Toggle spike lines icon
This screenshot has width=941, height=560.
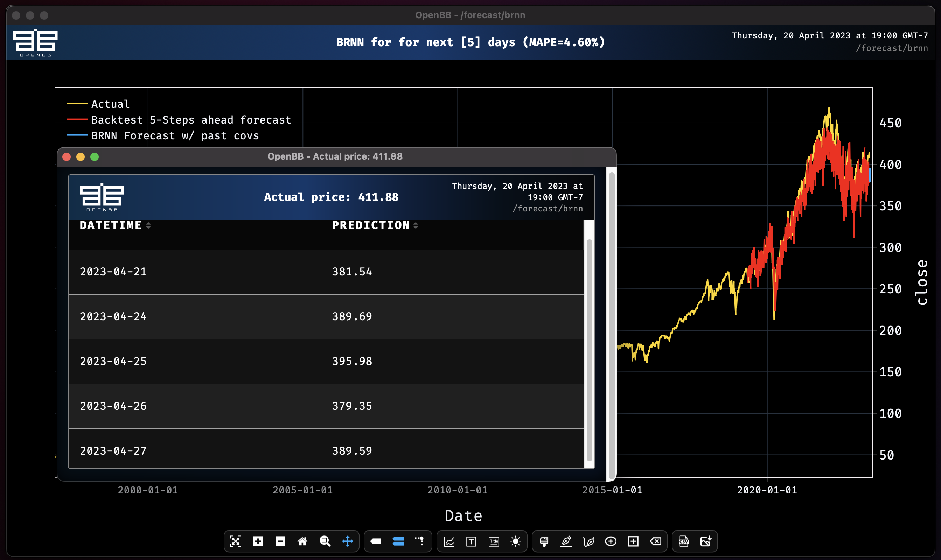coord(420,541)
